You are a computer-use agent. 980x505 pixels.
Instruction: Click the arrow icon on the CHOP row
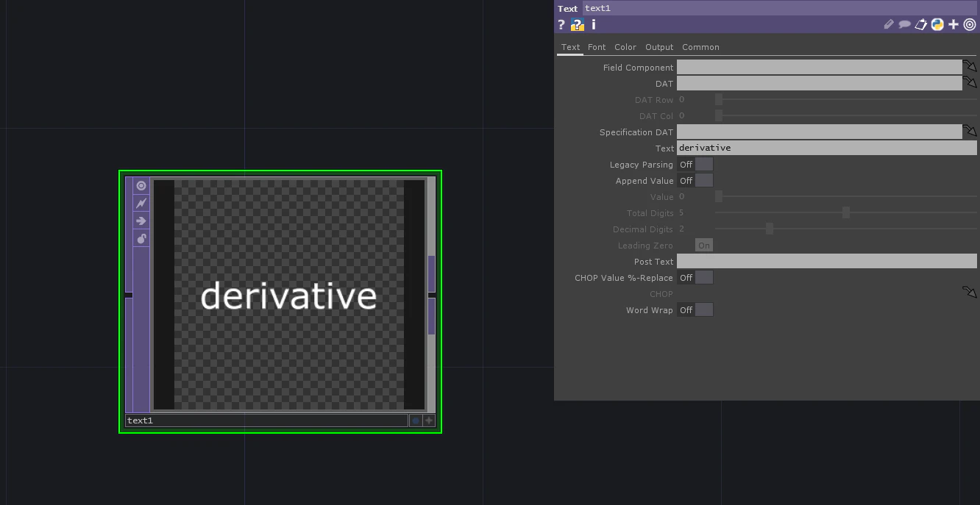[x=970, y=293]
